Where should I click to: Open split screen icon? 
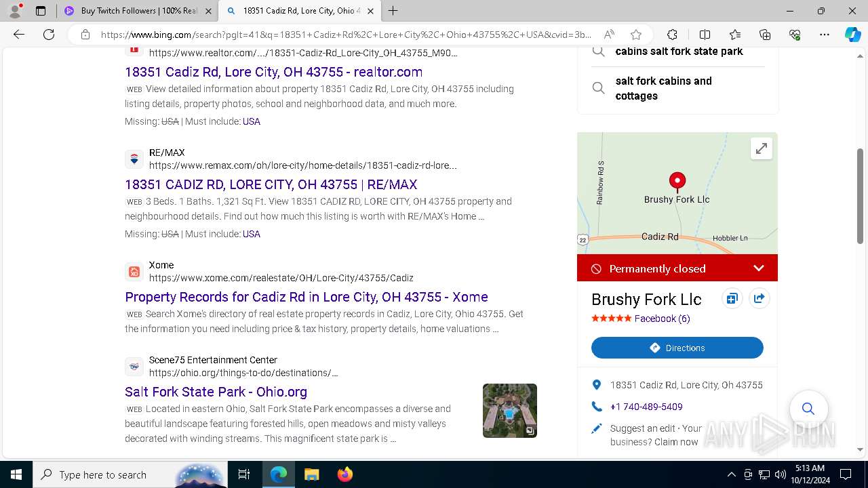pyautogui.click(x=705, y=35)
